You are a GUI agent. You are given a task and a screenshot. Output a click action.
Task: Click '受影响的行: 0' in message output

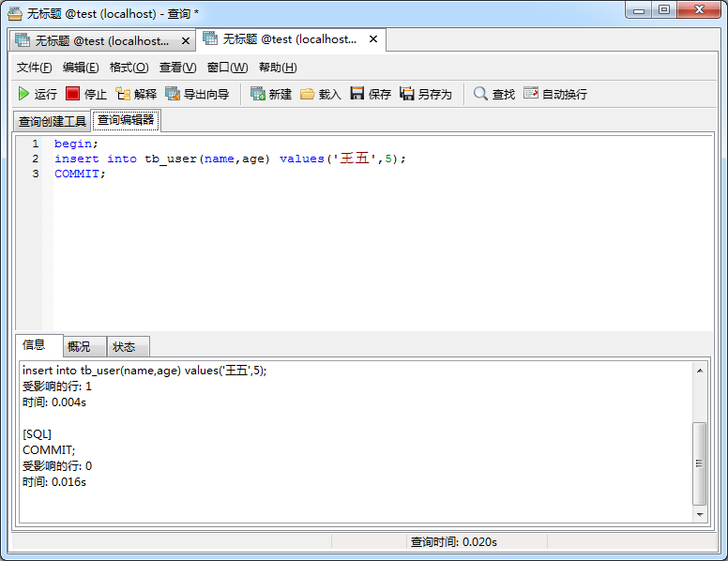pos(57,466)
